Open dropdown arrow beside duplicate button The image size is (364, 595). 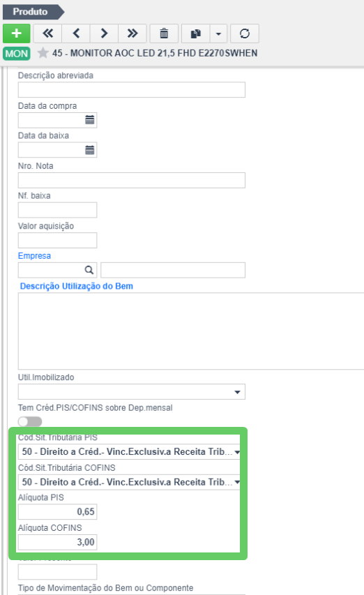click(x=218, y=33)
